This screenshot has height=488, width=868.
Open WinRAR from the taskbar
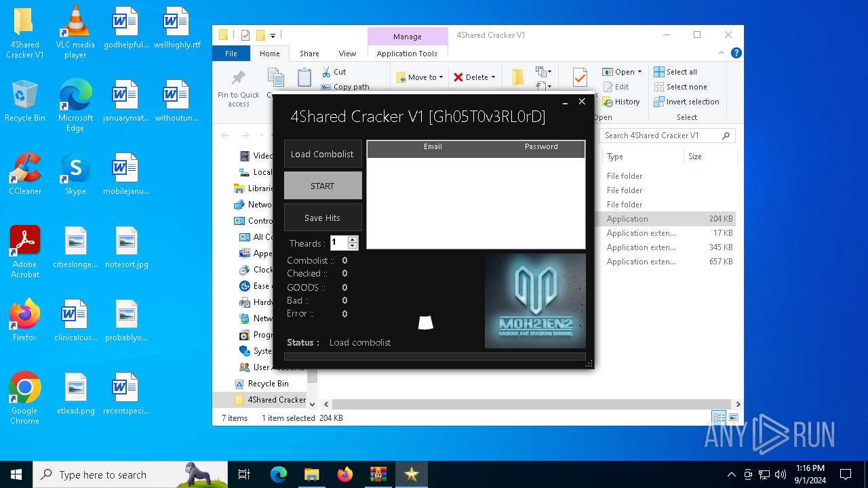coord(378,474)
